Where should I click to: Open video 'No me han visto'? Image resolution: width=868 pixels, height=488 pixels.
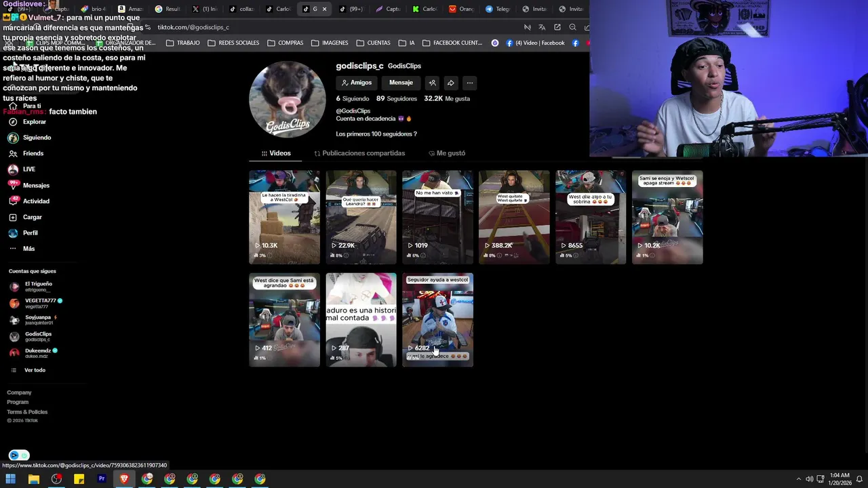tap(437, 217)
